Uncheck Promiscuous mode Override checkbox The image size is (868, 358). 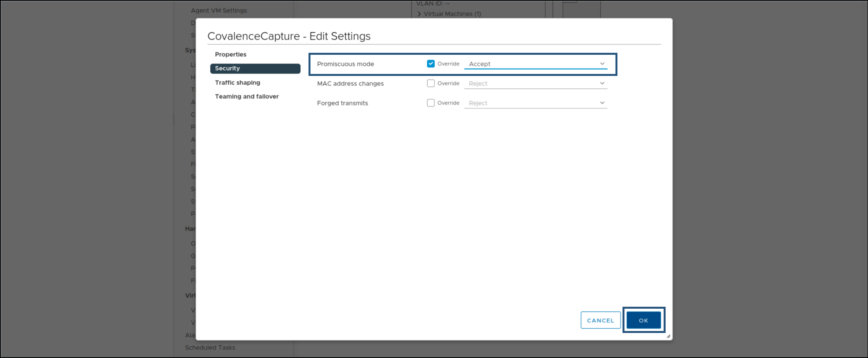(x=431, y=64)
